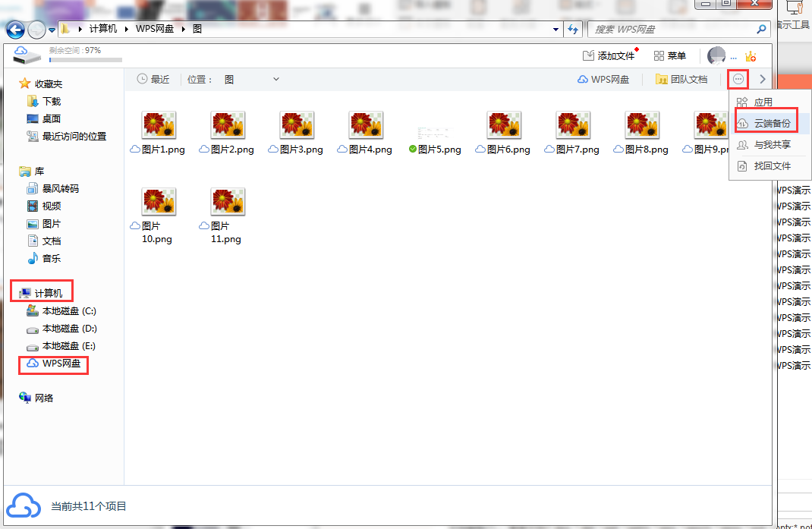Open the 最近 recent list
The width and height of the screenshot is (812, 529).
[153, 79]
